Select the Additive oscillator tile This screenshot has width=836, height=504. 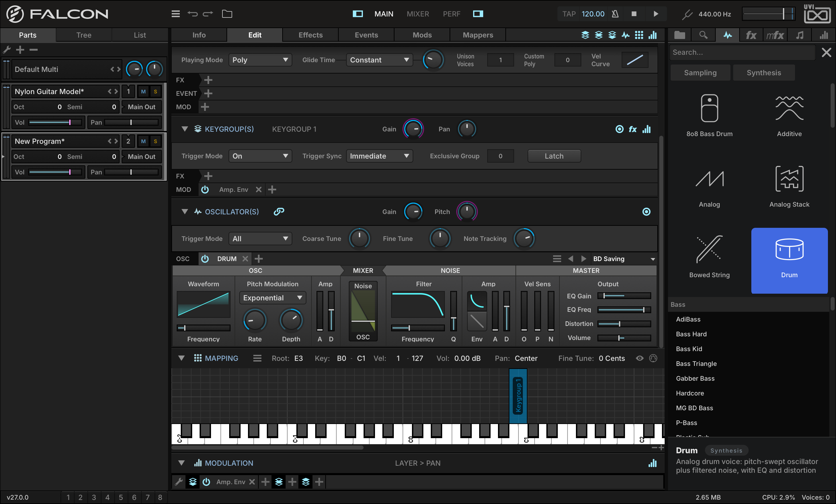(x=789, y=116)
